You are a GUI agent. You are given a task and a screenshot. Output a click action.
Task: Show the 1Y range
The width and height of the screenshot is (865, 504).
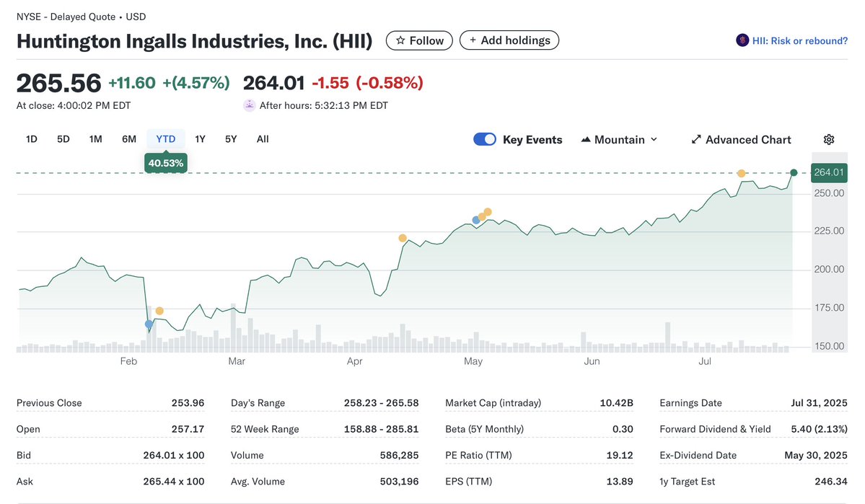click(201, 139)
